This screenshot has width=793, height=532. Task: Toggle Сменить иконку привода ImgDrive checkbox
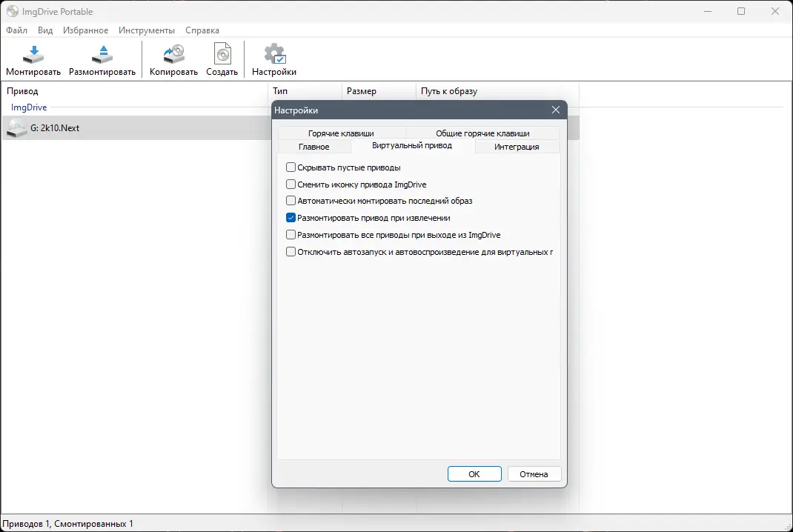[x=291, y=184]
